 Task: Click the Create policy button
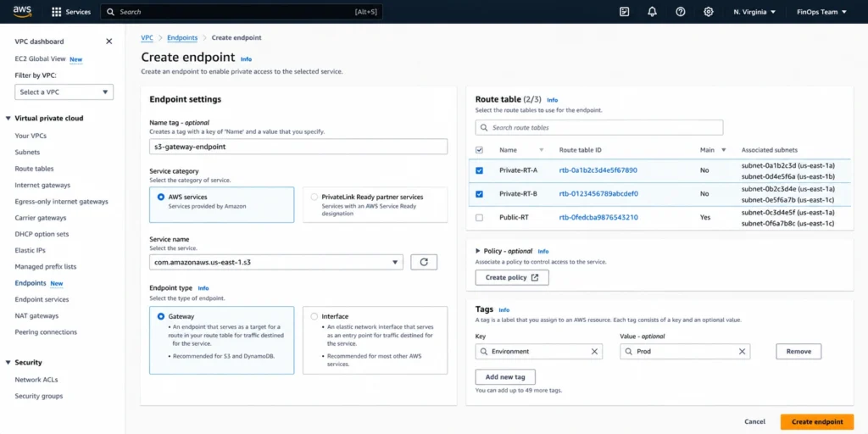512,277
